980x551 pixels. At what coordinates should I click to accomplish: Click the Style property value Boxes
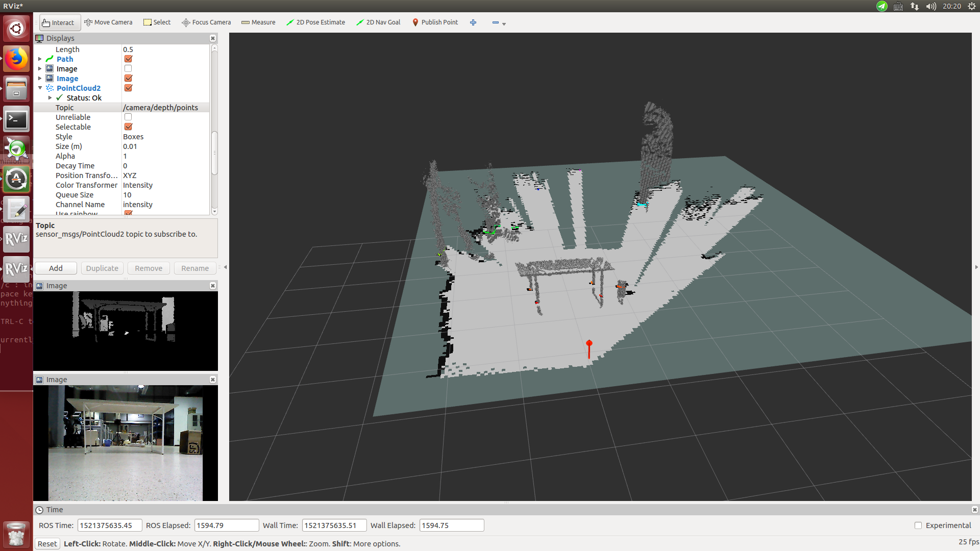point(133,137)
